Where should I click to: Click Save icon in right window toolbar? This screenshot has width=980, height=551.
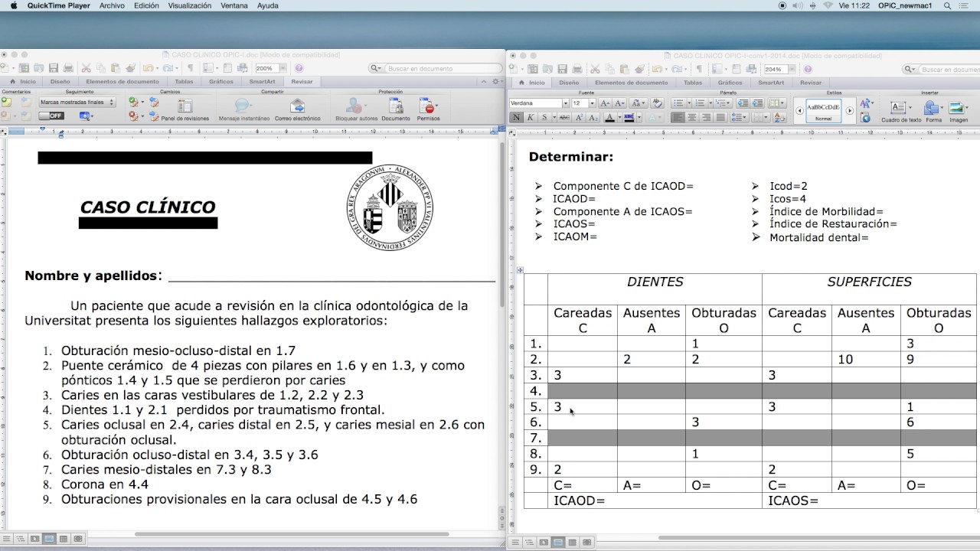click(x=562, y=68)
